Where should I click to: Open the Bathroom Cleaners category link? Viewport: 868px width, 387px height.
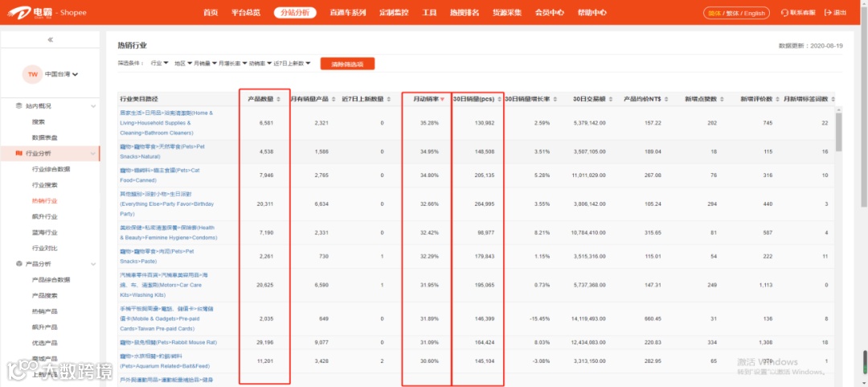coord(166,123)
